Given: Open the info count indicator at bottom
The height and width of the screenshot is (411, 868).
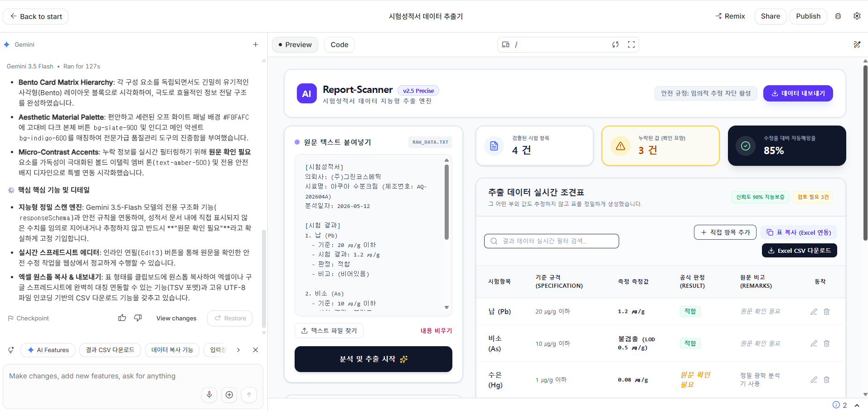Looking at the screenshot, I should point(840,405).
